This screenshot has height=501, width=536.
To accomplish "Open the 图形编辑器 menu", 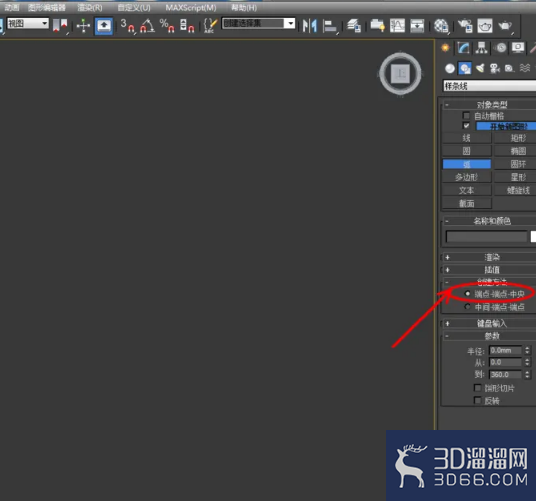I will 46,8.
